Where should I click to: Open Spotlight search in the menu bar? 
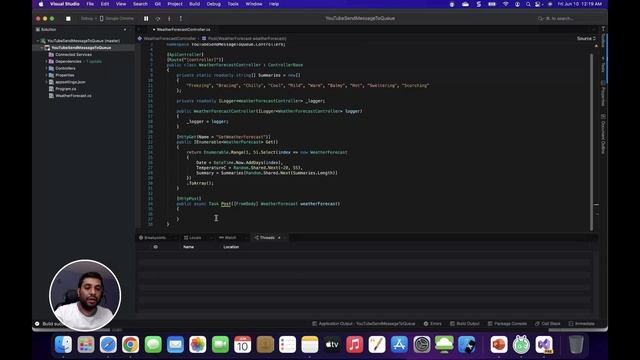click(x=528, y=4)
